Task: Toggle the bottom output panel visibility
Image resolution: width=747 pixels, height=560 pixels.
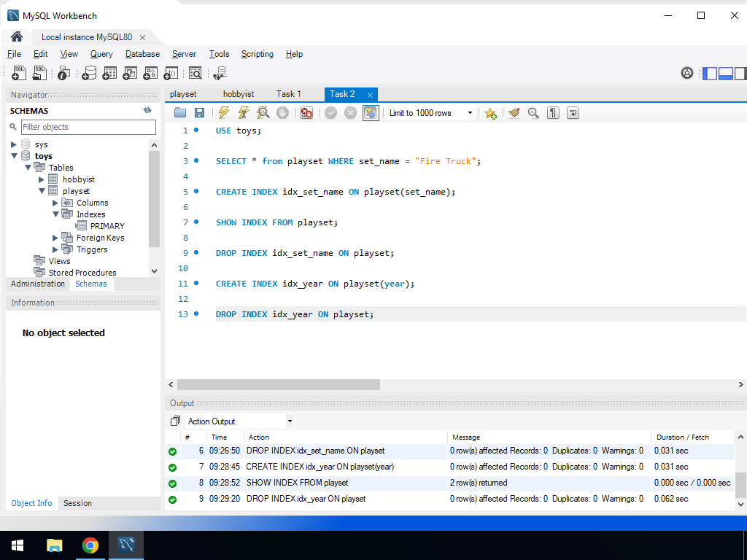Action: point(725,73)
